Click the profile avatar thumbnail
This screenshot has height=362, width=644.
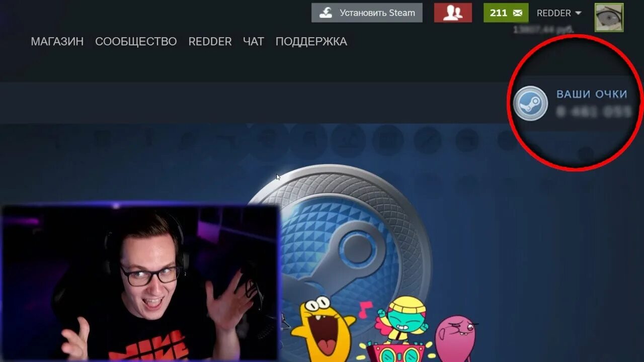pos(609,18)
